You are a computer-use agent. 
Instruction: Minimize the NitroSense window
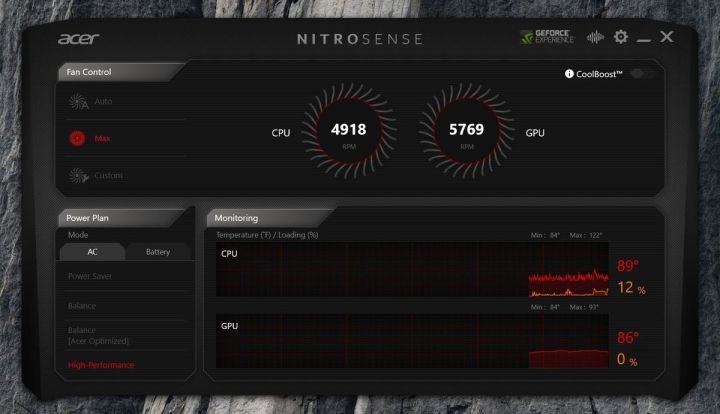click(644, 41)
